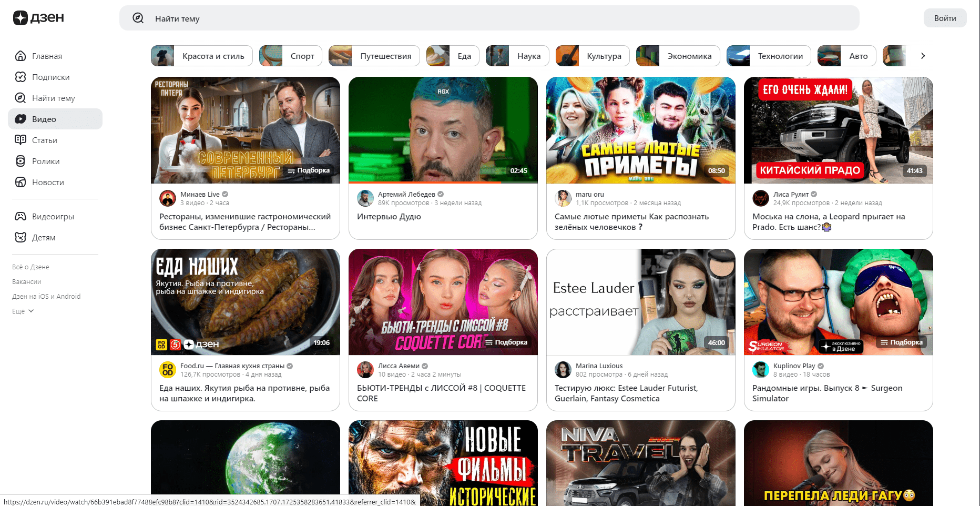Viewport: 980px width, 506px height.
Task: Open the Ролики section
Action: pyautogui.click(x=46, y=161)
